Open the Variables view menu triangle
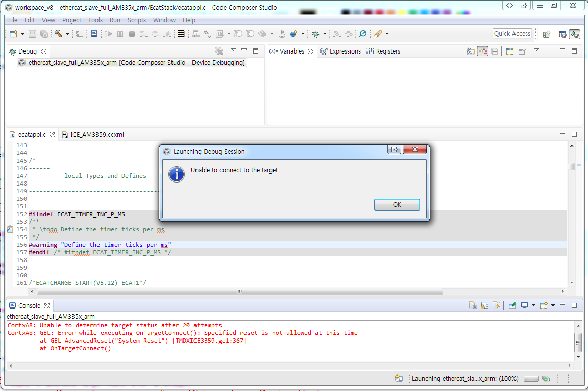Screen dimensions: 588x391 (536, 50)
